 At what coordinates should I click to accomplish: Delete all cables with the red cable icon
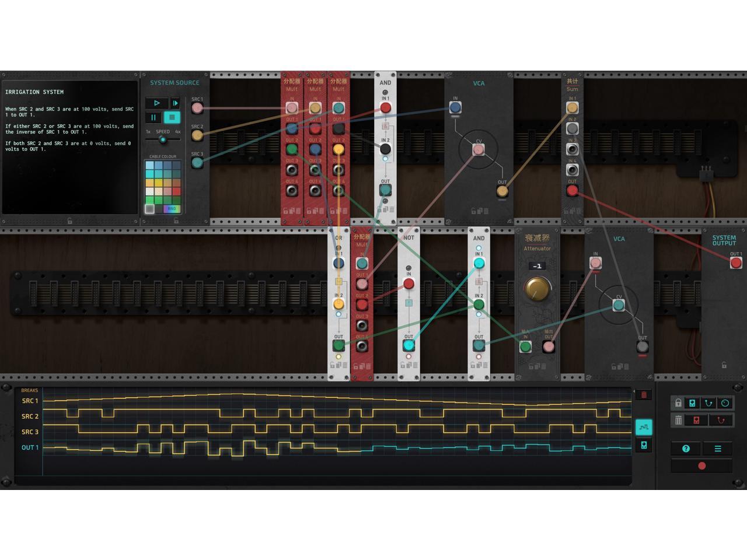[x=721, y=420]
